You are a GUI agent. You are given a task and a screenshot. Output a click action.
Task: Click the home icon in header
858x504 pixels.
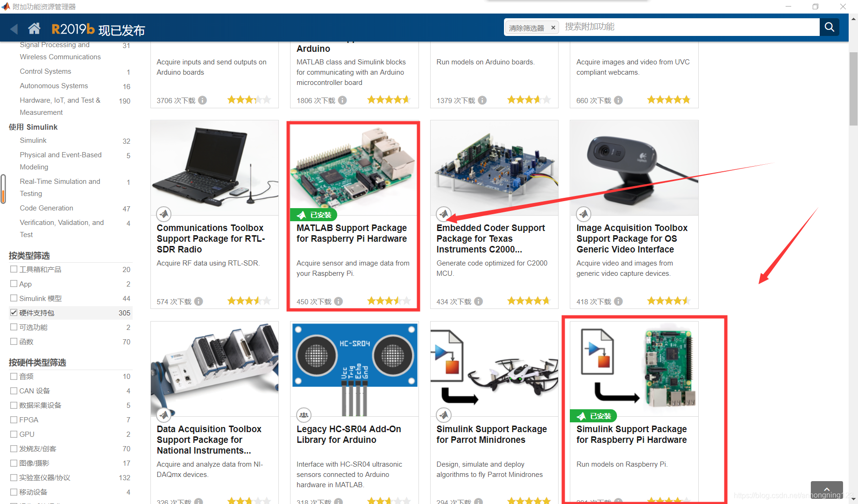click(x=34, y=29)
